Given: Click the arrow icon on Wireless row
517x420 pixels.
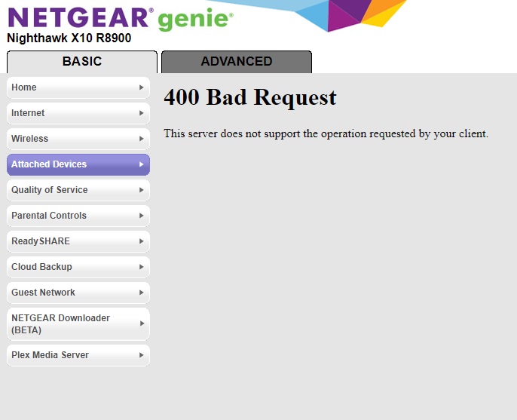Looking at the screenshot, I should 142,139.
